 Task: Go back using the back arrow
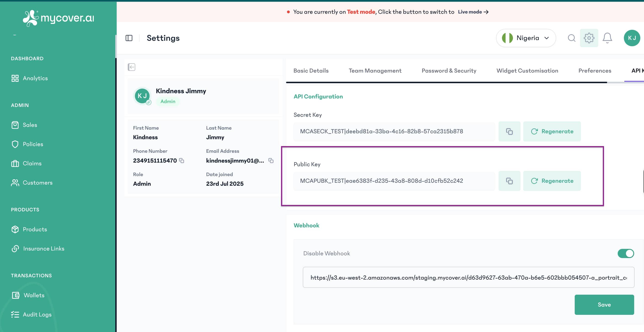[131, 67]
